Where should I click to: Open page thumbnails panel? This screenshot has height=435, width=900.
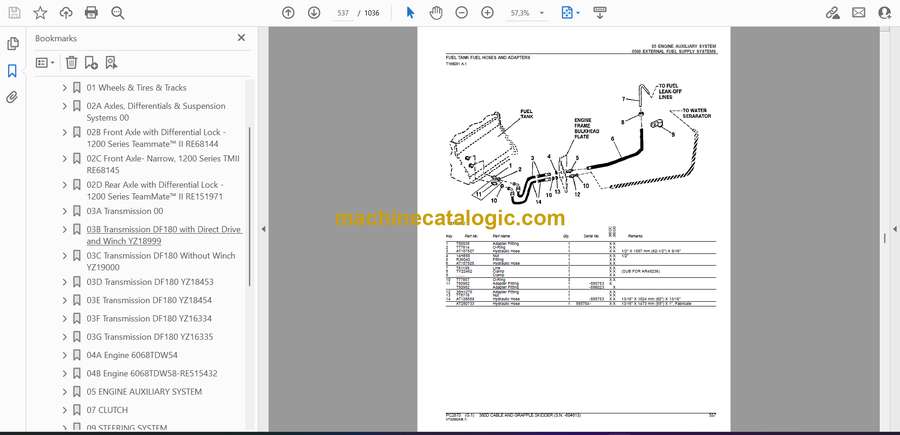coord(13,44)
